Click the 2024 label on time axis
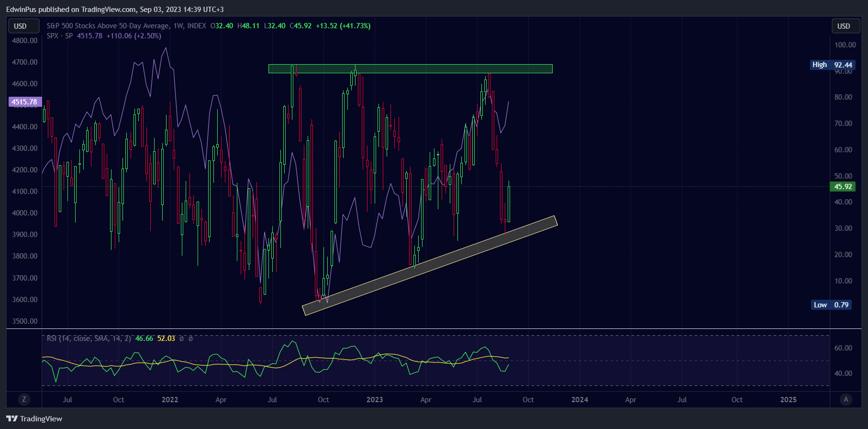This screenshot has width=868, height=429. [x=579, y=400]
